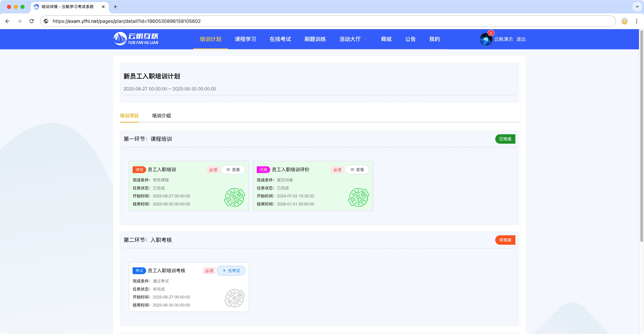Image resolution: width=644 pixels, height=334 pixels.
Task: Click the 员工入职培训考核 card title
Action: (x=167, y=271)
